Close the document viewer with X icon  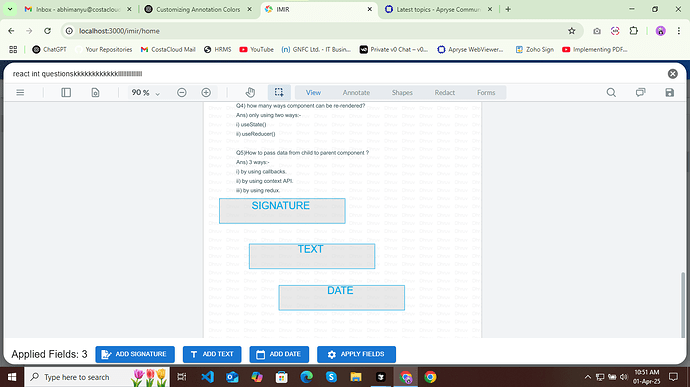point(672,74)
